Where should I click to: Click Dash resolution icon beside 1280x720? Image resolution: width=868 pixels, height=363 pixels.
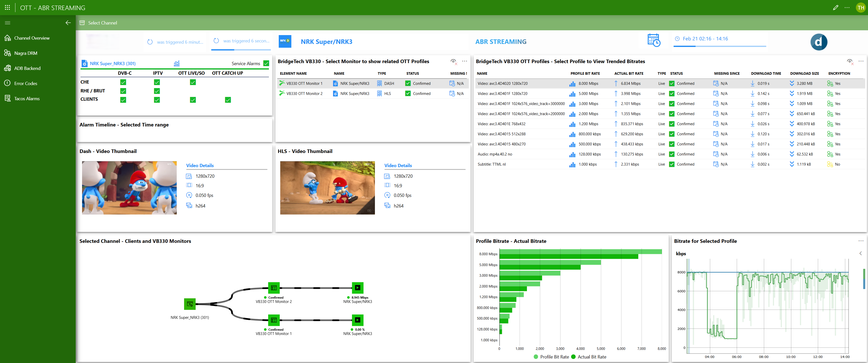(189, 176)
